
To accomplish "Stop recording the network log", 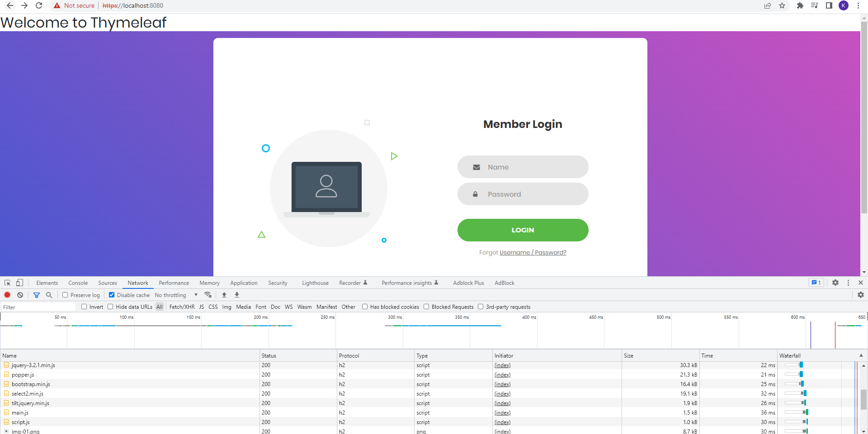I will [7, 295].
